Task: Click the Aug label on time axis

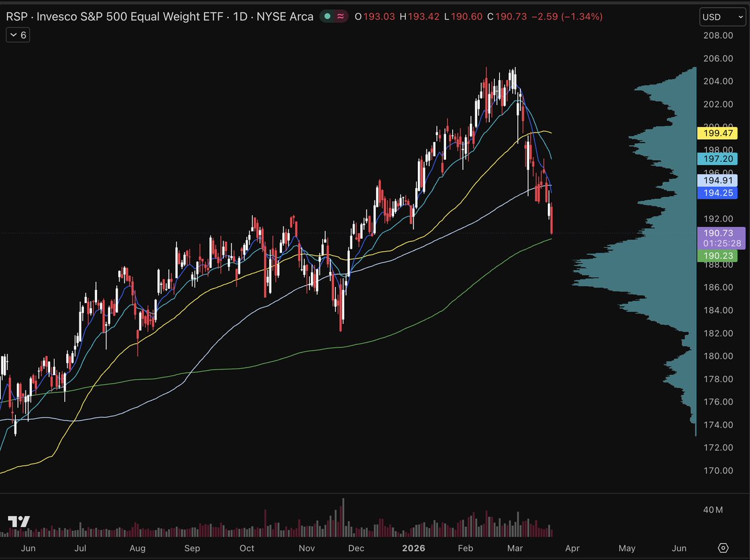Action: point(137,548)
